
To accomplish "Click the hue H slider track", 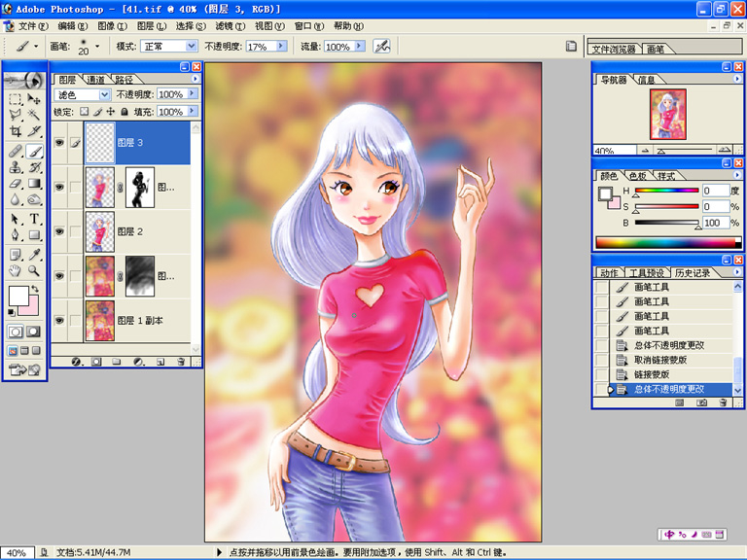I will click(x=666, y=191).
